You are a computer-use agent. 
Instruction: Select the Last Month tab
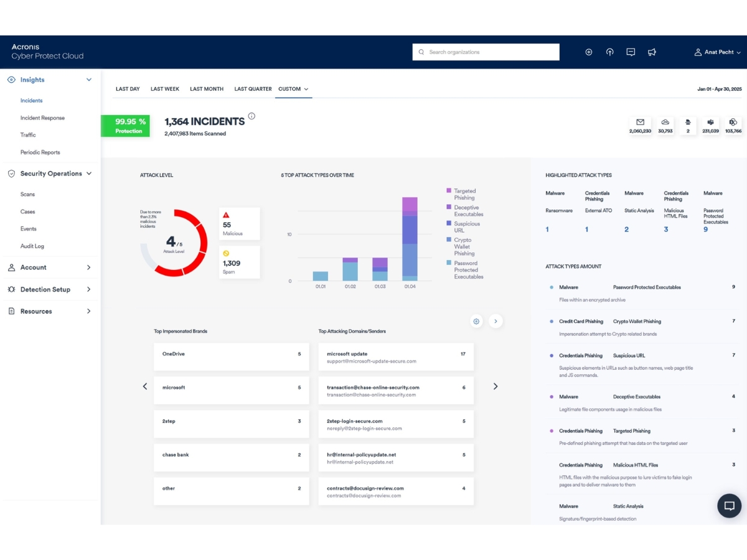(x=207, y=89)
